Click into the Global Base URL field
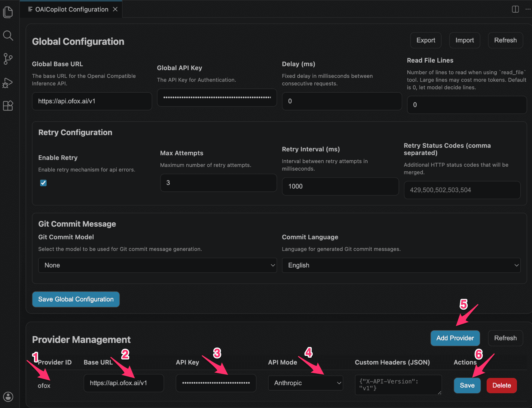The image size is (532, 408). click(x=92, y=101)
